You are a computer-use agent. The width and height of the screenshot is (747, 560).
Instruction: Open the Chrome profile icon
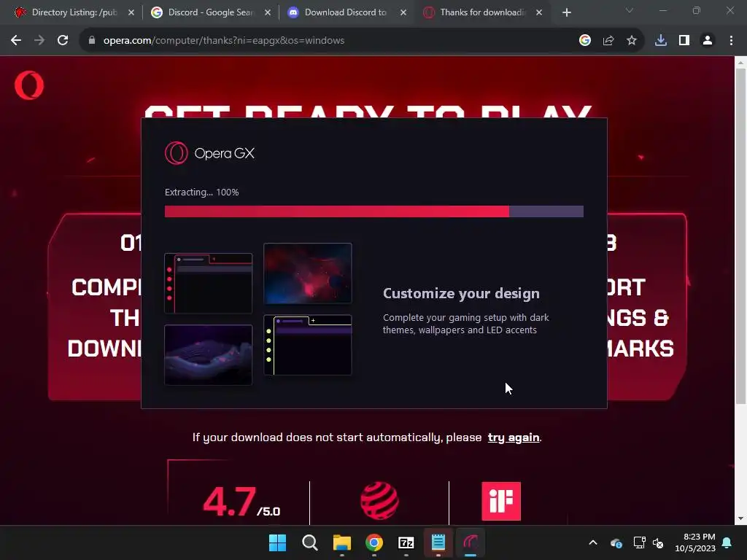(708, 41)
